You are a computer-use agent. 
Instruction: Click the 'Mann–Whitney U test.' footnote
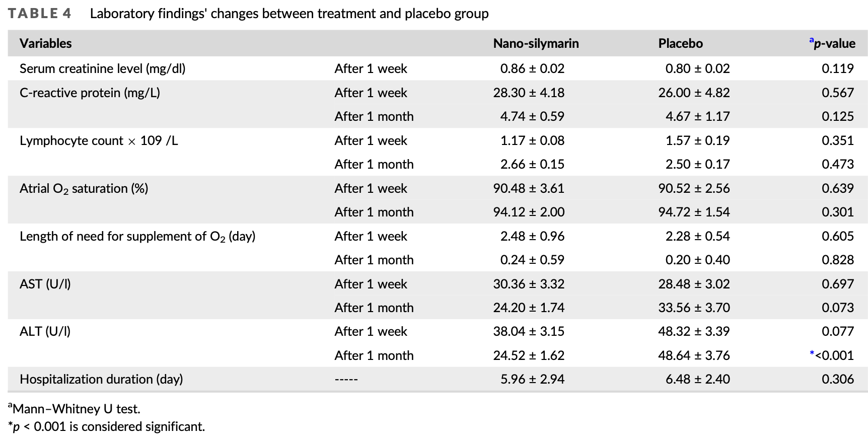74,408
